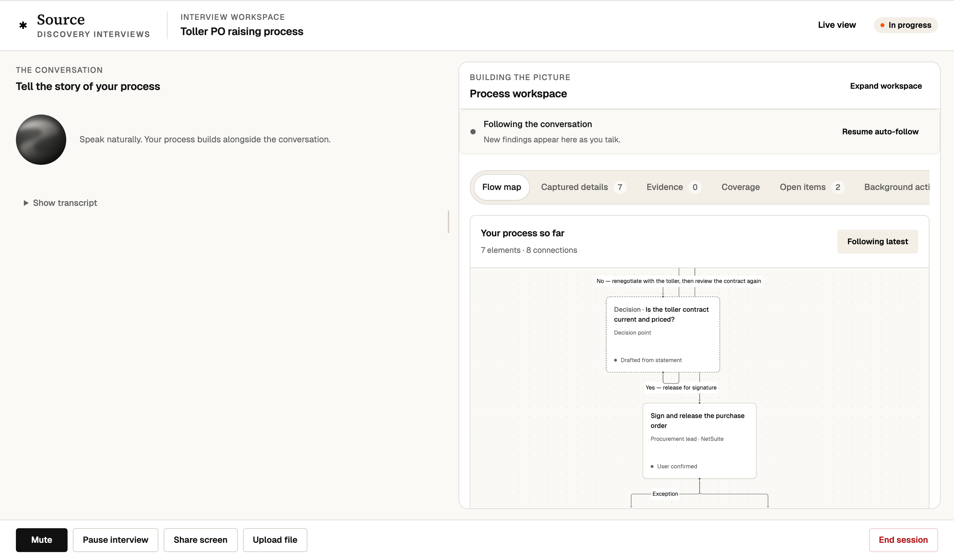This screenshot has width=954, height=560.
Task: Expand the Show transcript disclosure
Action: (60, 203)
